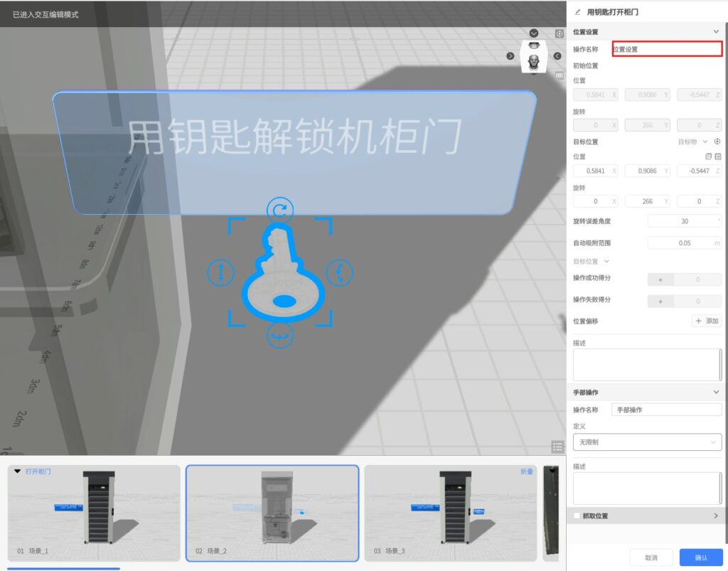Click the 确认 button
The image size is (728, 571).
[x=700, y=557]
